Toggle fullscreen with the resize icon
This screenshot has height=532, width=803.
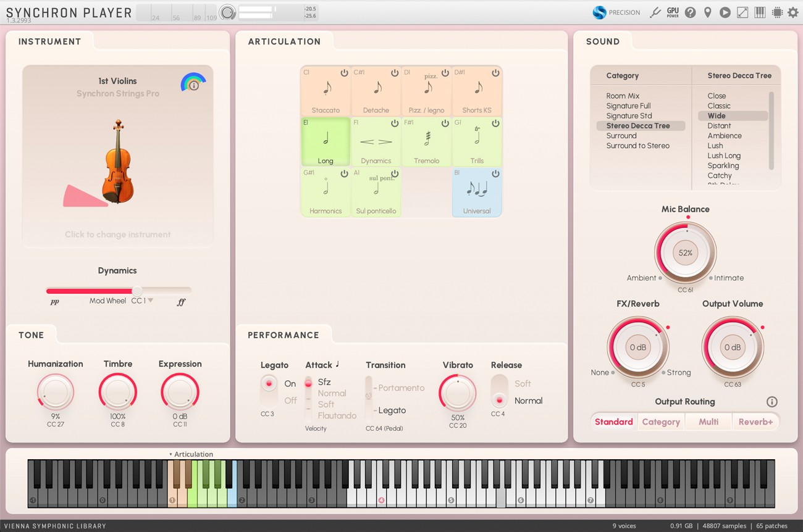742,12
